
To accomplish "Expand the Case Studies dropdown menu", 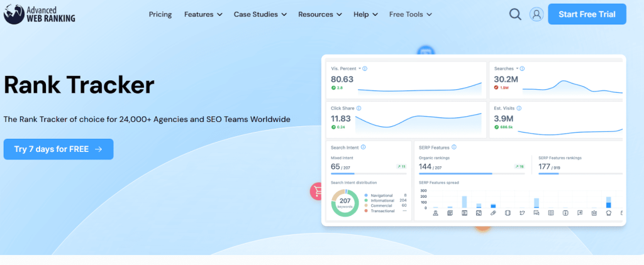I will (260, 14).
